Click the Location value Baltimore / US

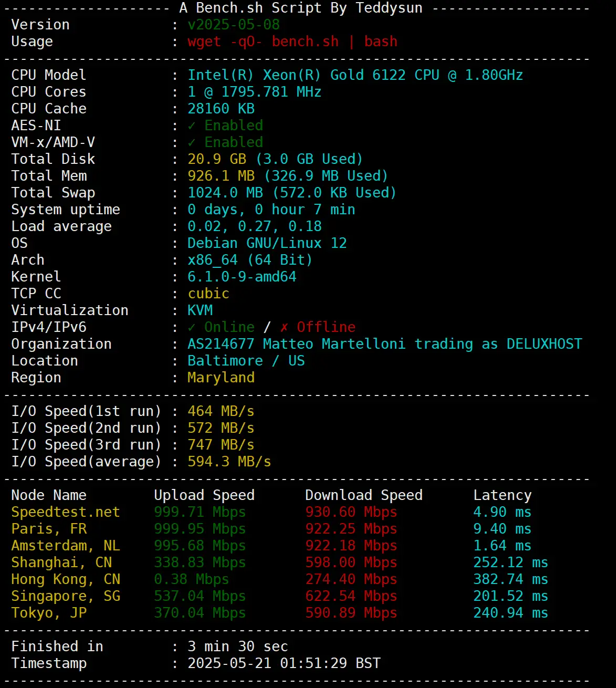click(x=246, y=361)
